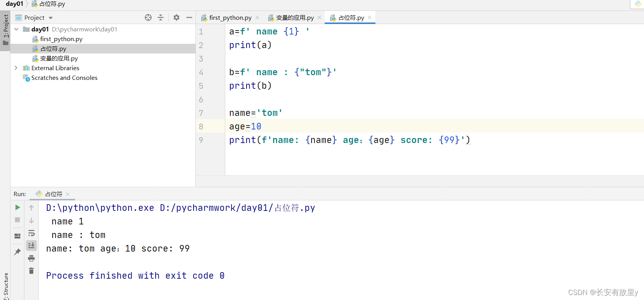Click the Python icon at top right
644x300 pixels.
click(638, 4)
